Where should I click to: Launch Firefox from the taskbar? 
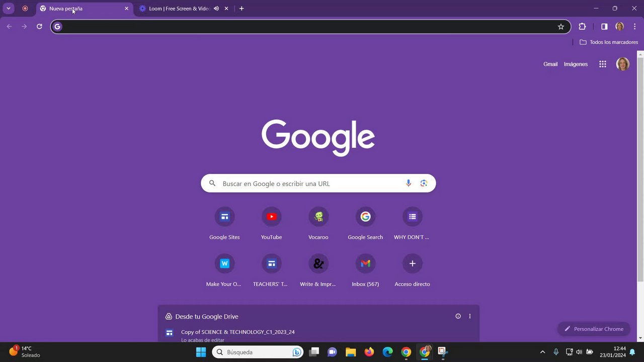coord(369,352)
